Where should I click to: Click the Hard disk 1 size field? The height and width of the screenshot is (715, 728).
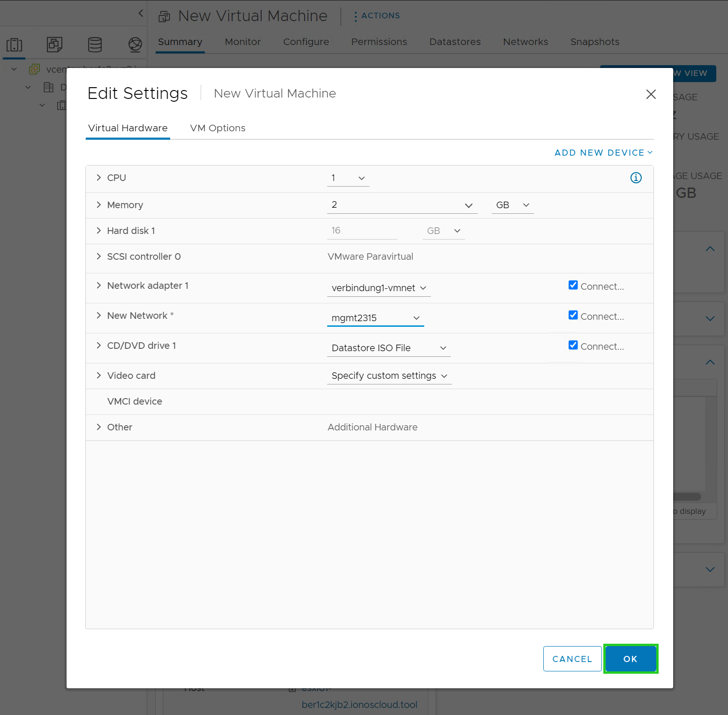pos(362,231)
